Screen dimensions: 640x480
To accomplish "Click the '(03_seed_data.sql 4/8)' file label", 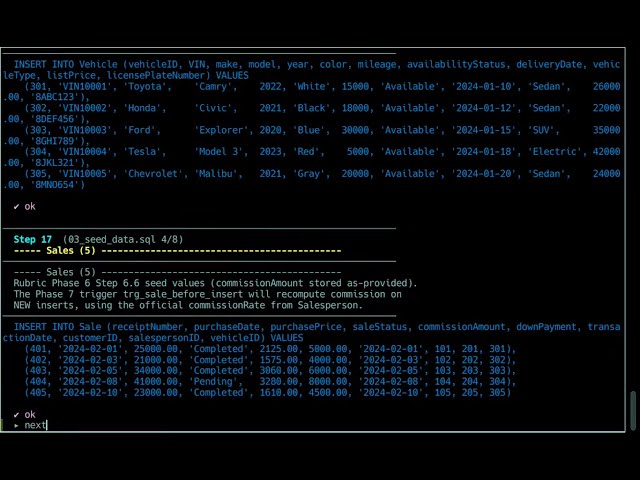I will point(123,240).
